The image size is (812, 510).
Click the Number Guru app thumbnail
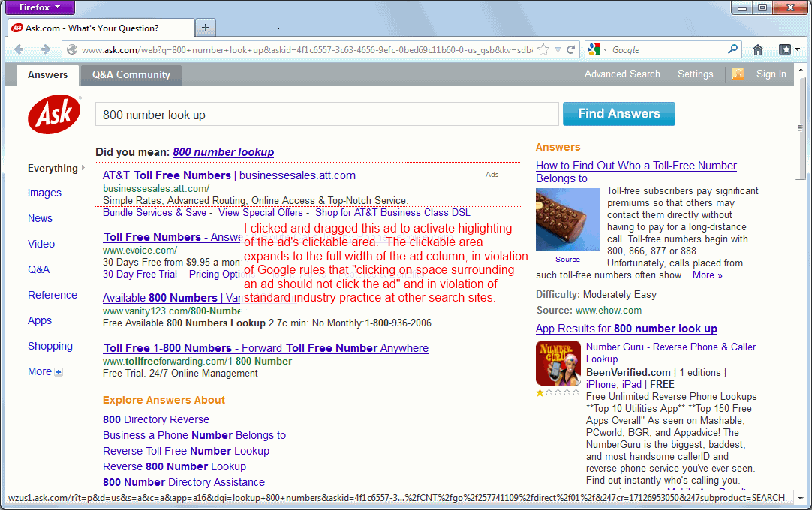(x=558, y=363)
